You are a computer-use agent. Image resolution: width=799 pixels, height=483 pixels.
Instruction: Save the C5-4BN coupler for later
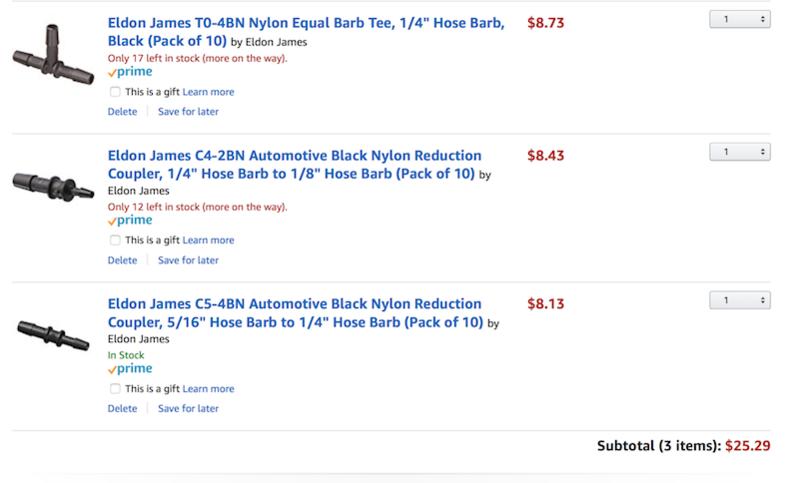pyautogui.click(x=188, y=409)
